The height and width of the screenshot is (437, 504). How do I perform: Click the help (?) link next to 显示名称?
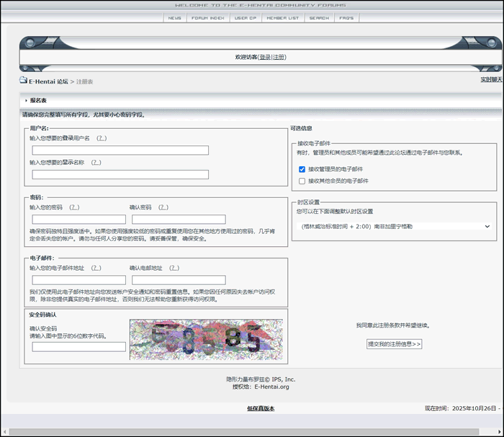[96, 163]
